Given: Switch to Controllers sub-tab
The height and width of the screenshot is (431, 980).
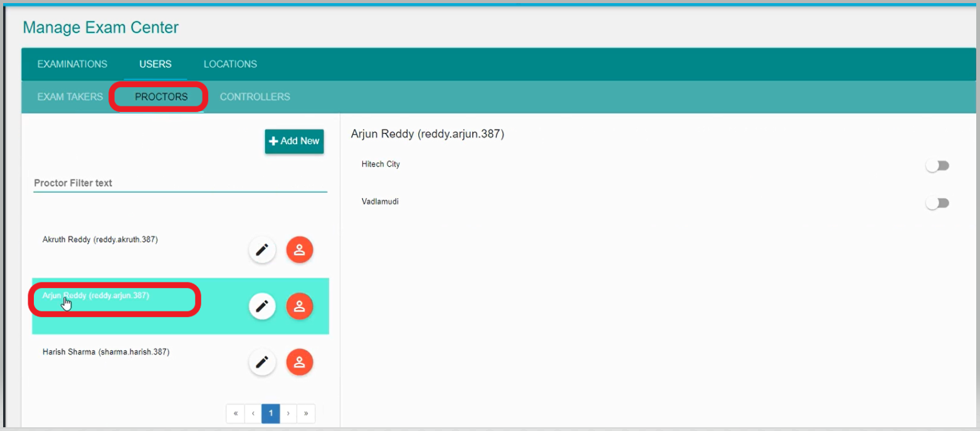Looking at the screenshot, I should [x=255, y=97].
